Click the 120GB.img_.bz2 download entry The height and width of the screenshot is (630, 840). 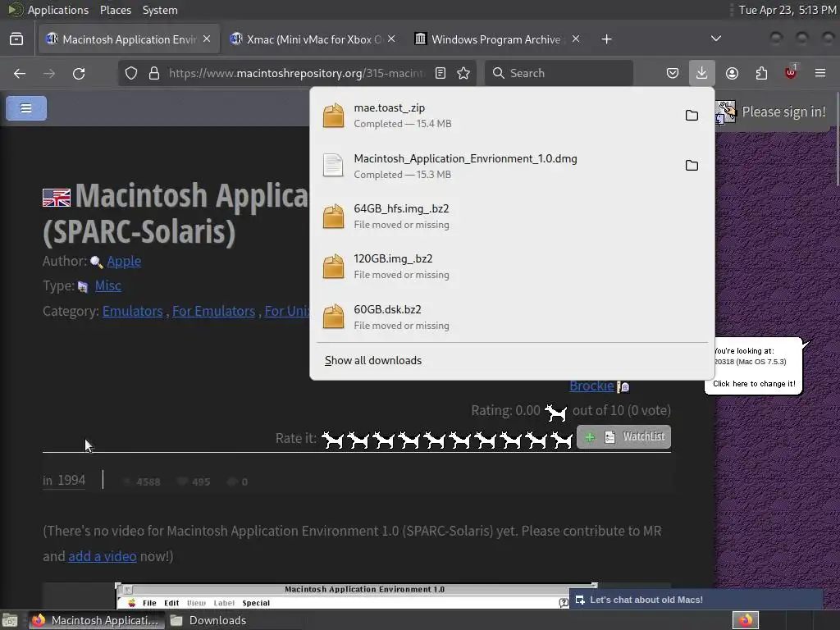click(x=512, y=267)
